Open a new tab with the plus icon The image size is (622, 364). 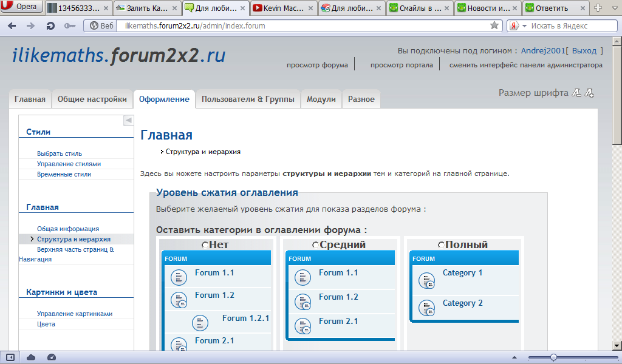[598, 7]
